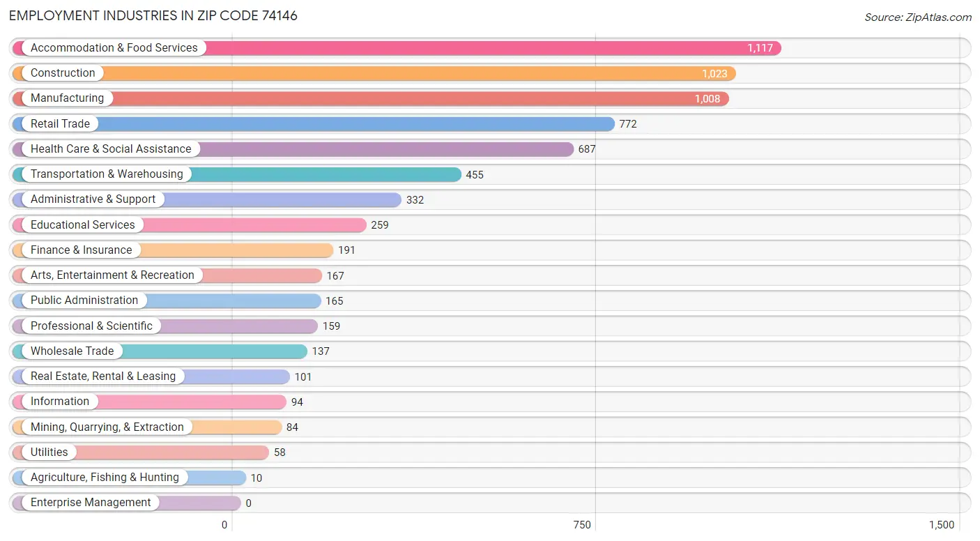Click the 455 value beside Transportation bar
980x541 pixels.
pos(475,175)
